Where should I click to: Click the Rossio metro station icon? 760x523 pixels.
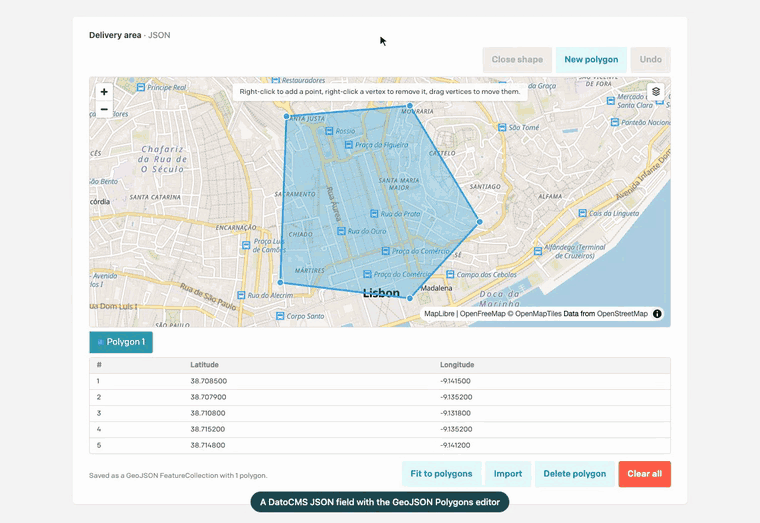330,131
